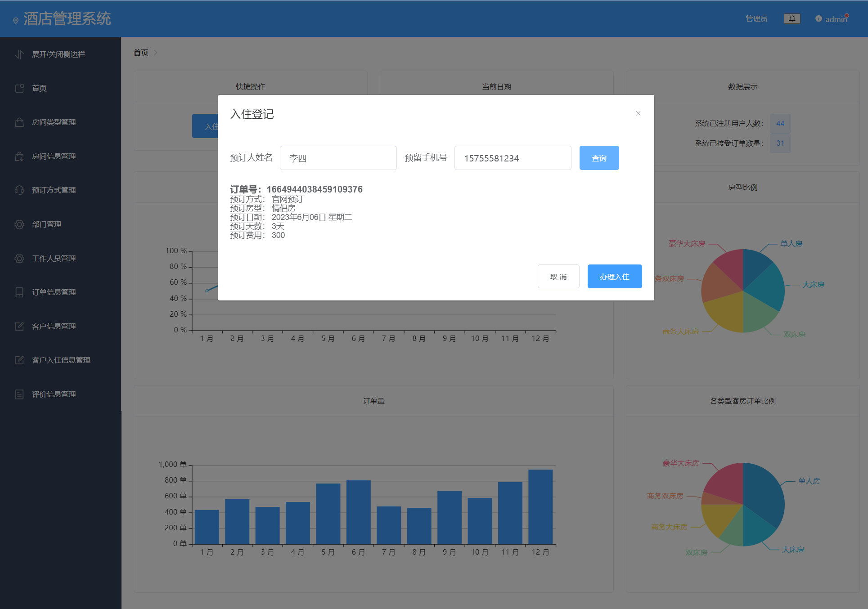Click the admin user info icon
Viewport: 868px width, 609px height.
(x=819, y=18)
